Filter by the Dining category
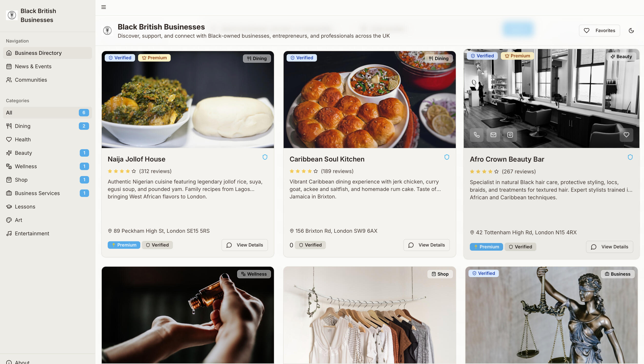This screenshot has height=364, width=644. pyautogui.click(x=22, y=126)
